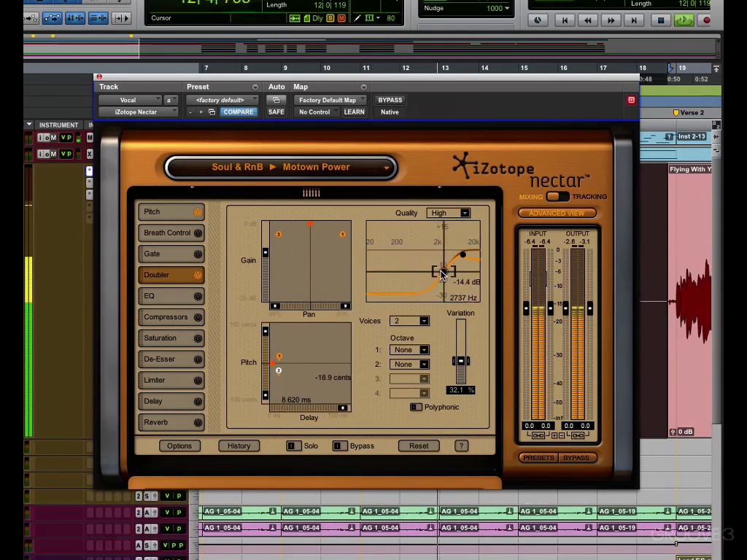Open the Preset section round menu arrow
The width and height of the screenshot is (747, 560).
point(255,87)
